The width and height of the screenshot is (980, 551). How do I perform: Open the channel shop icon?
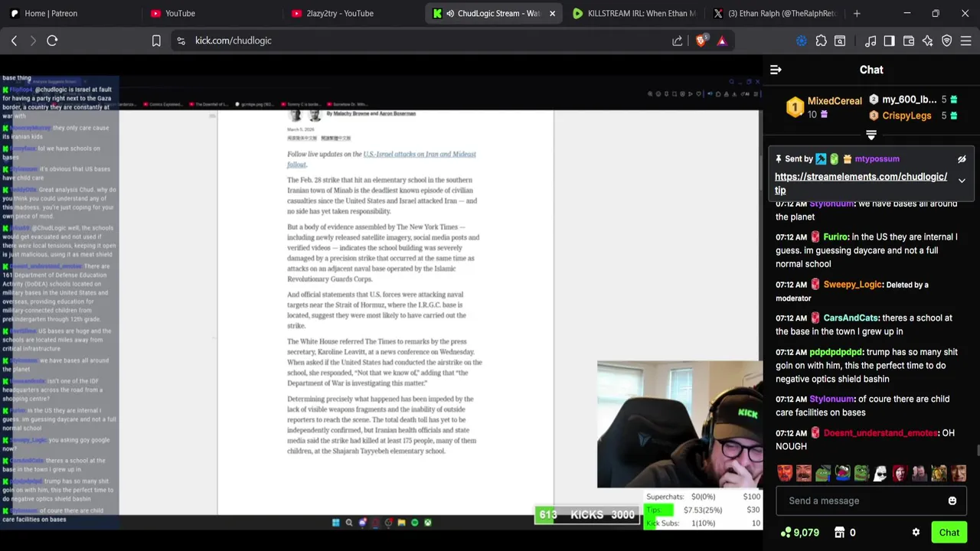tap(839, 533)
